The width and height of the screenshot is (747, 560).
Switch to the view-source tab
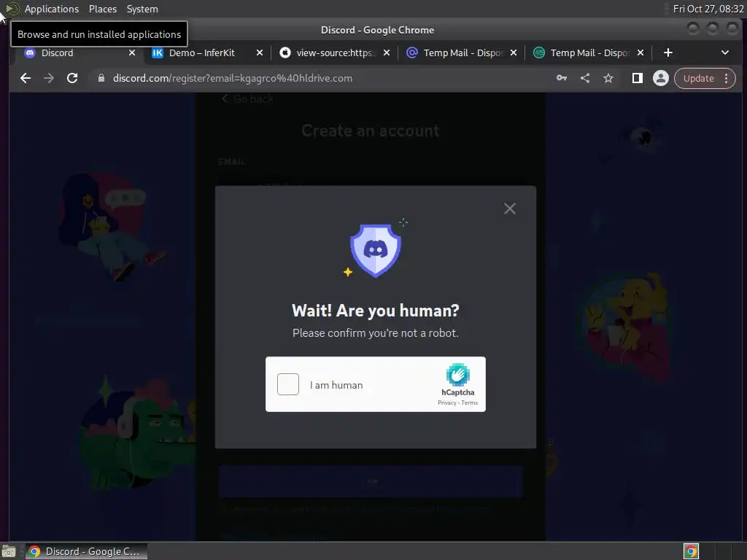[x=334, y=52]
